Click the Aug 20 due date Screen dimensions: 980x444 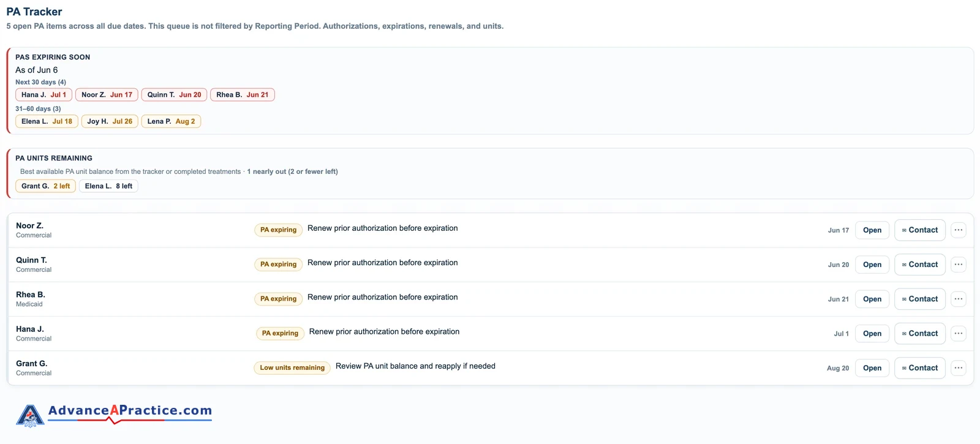838,369
